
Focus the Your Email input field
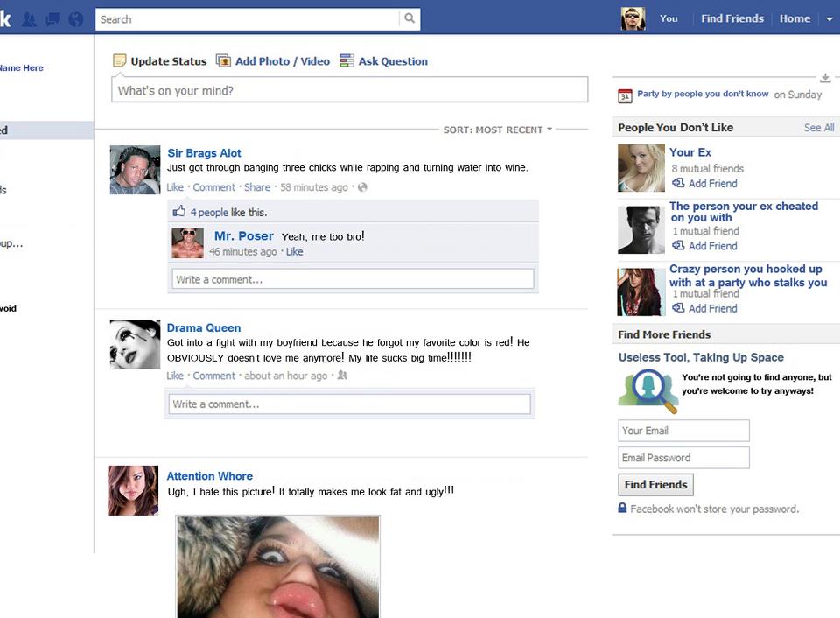(683, 431)
